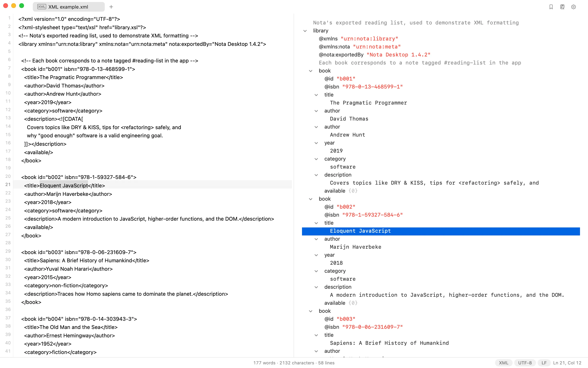Collapse the title node above Eloquent JavaScript
The image size is (588, 368).
point(316,223)
